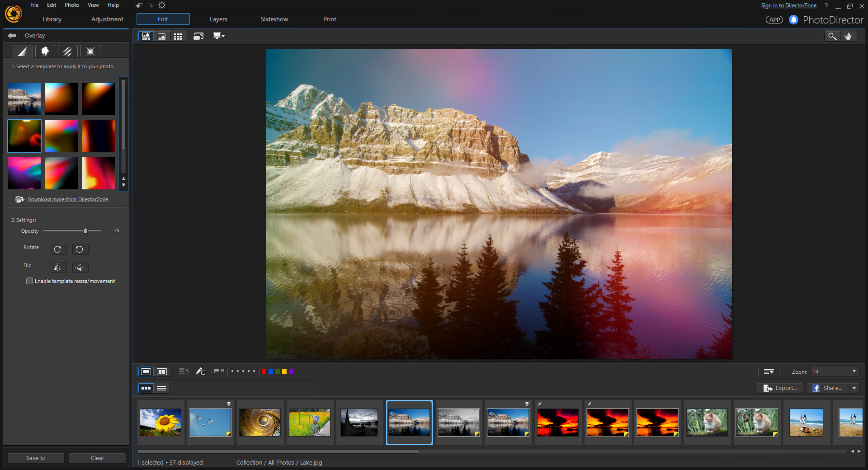Open the Photo menu
This screenshot has width=868, height=470.
(x=71, y=5)
